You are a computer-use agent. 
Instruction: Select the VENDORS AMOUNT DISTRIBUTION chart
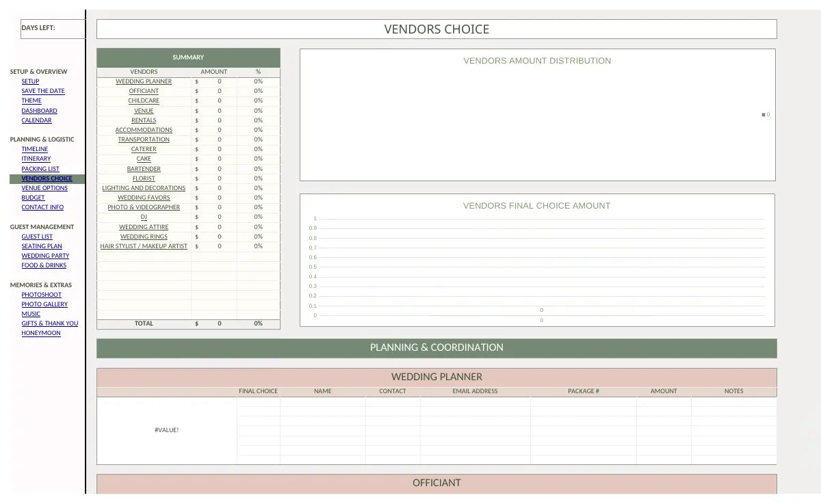(538, 115)
